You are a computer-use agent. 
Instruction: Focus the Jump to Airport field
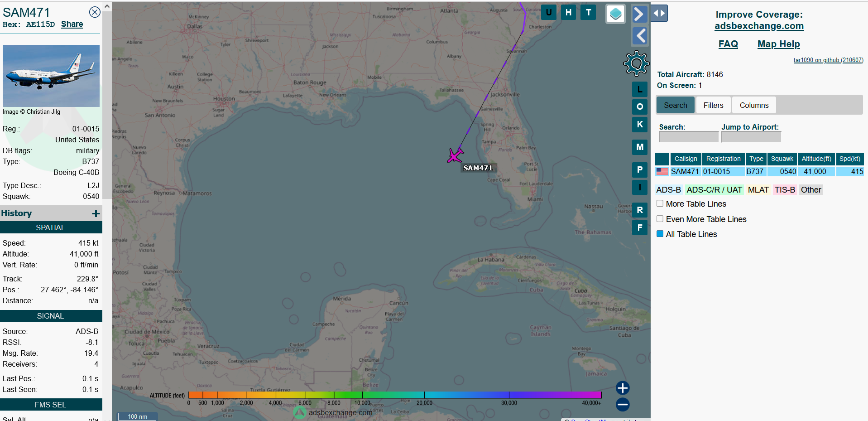751,137
